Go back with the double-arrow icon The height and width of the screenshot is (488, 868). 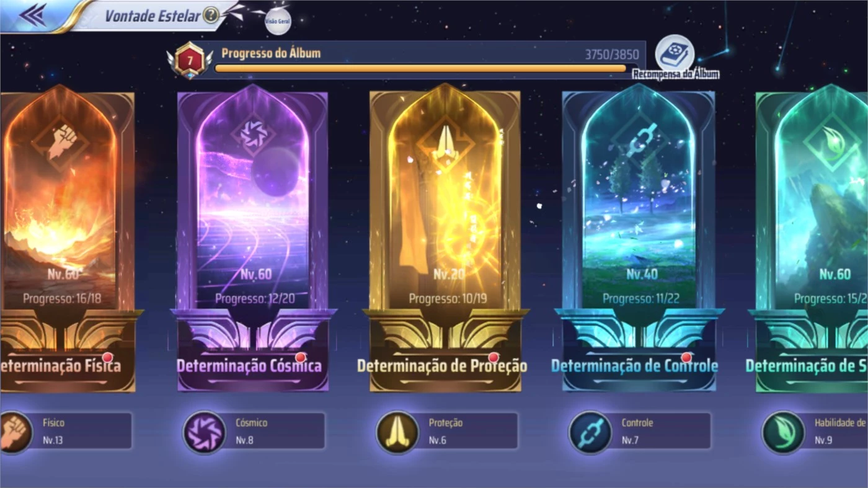click(x=33, y=16)
